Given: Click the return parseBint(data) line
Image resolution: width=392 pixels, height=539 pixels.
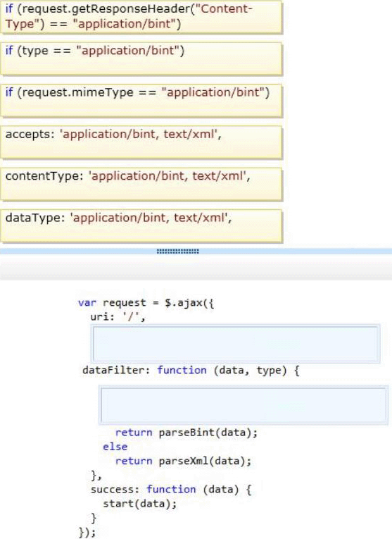Looking at the screenshot, I should point(186,433).
